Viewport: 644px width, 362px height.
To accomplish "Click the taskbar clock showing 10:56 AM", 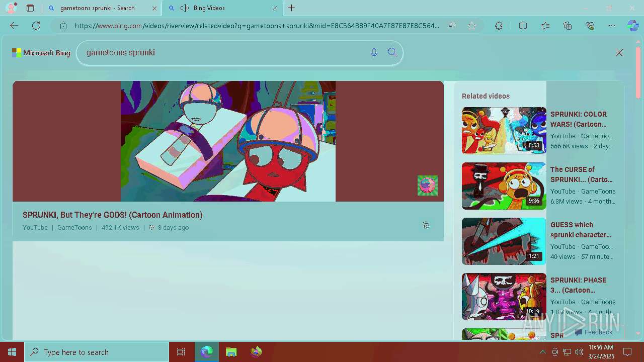I will coord(601,352).
